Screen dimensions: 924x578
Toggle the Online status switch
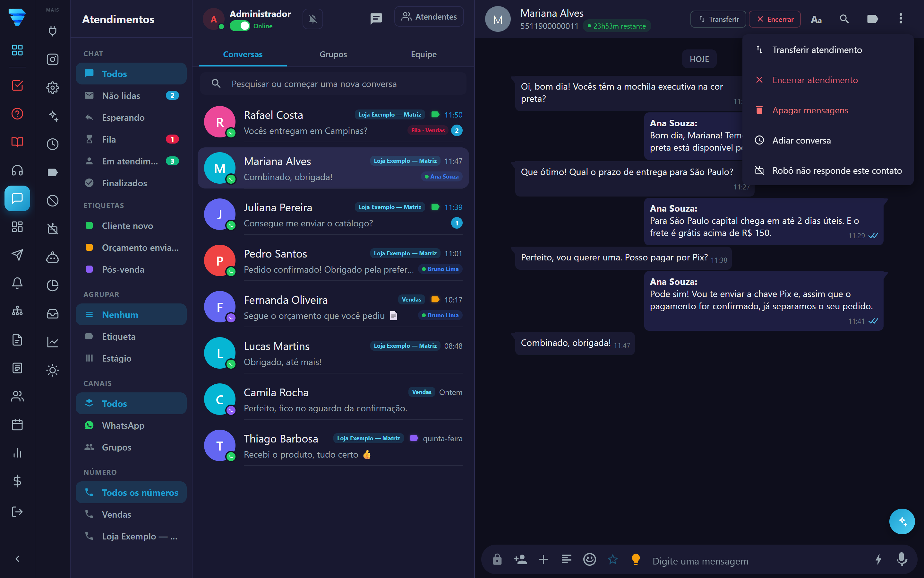pos(240,26)
